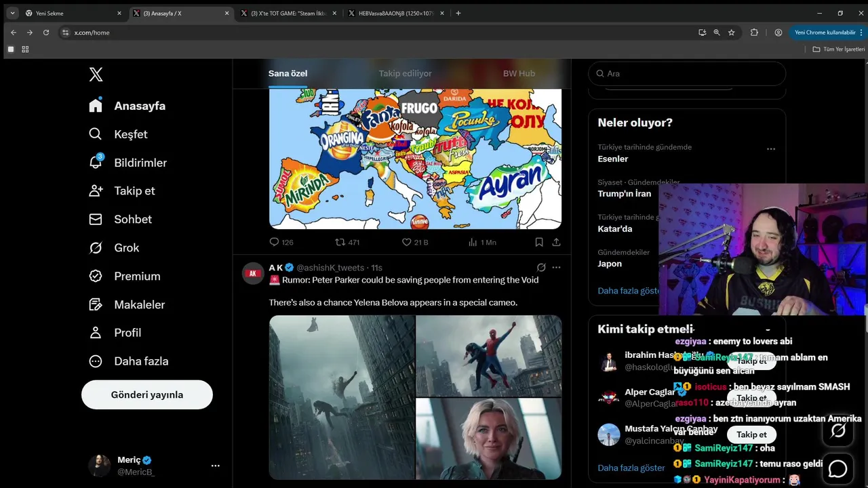The height and width of the screenshot is (488, 868).
Task: Open Profil page
Action: coord(115,333)
